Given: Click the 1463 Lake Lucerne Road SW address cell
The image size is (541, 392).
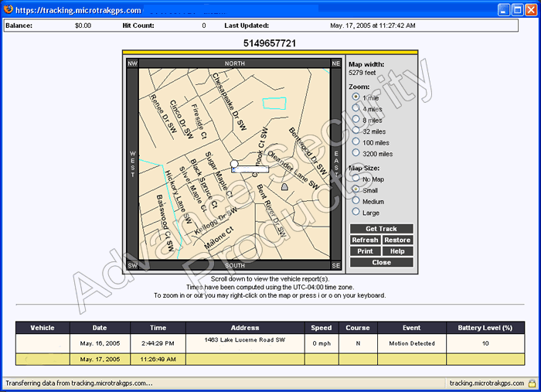Looking at the screenshot, I should [x=244, y=340].
